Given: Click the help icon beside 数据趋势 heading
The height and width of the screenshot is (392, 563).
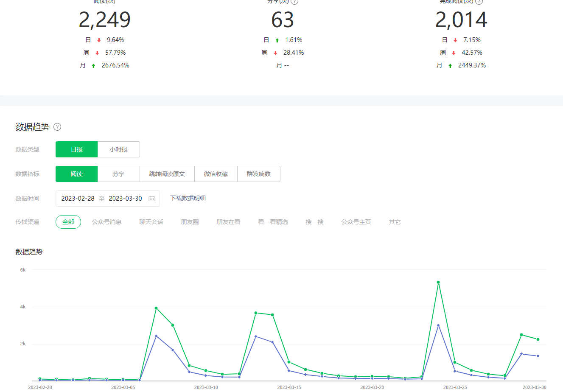Looking at the screenshot, I should [57, 127].
